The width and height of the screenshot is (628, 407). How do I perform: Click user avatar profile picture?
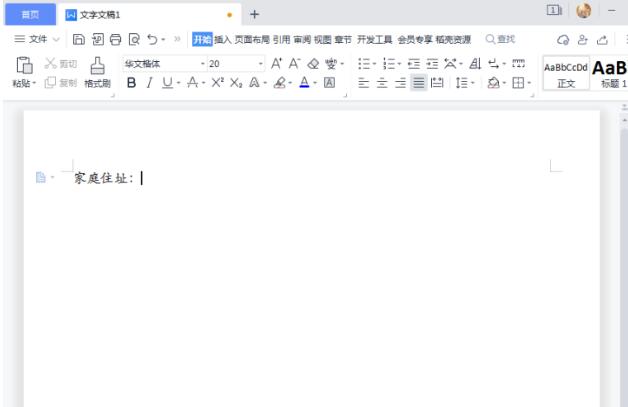(x=584, y=10)
